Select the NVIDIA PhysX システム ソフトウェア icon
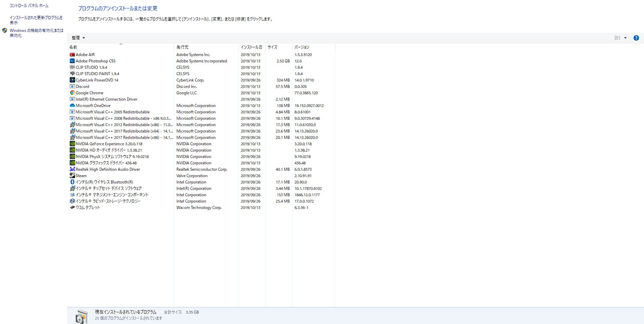Viewport: 644px width, 324px height. click(x=72, y=157)
